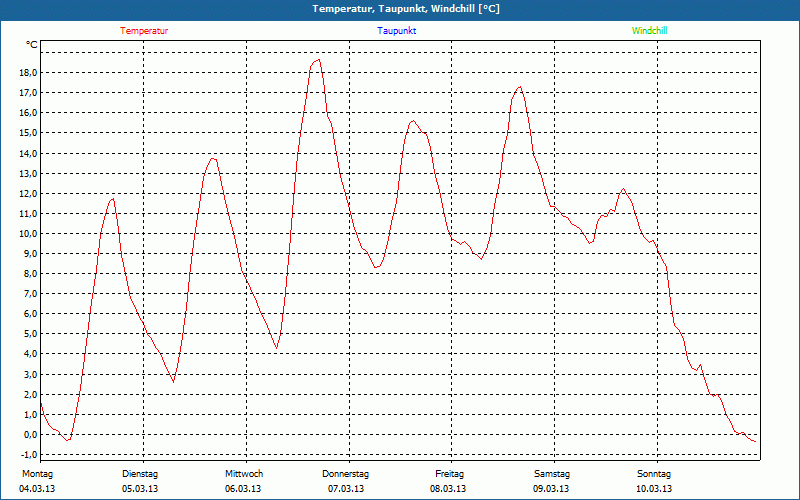Click the Sonntag day label
The image size is (800, 500).
pyautogui.click(x=654, y=473)
